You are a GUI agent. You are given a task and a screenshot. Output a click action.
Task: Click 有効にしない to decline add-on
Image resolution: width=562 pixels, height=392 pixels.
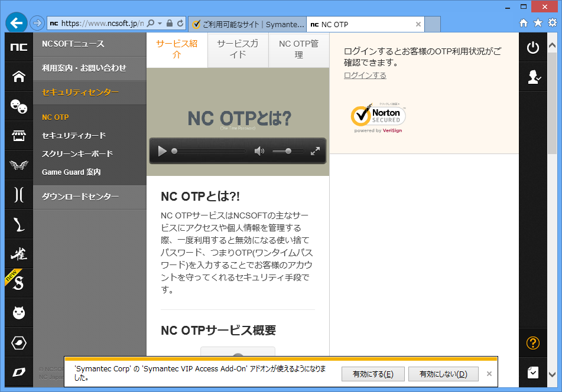pos(443,374)
